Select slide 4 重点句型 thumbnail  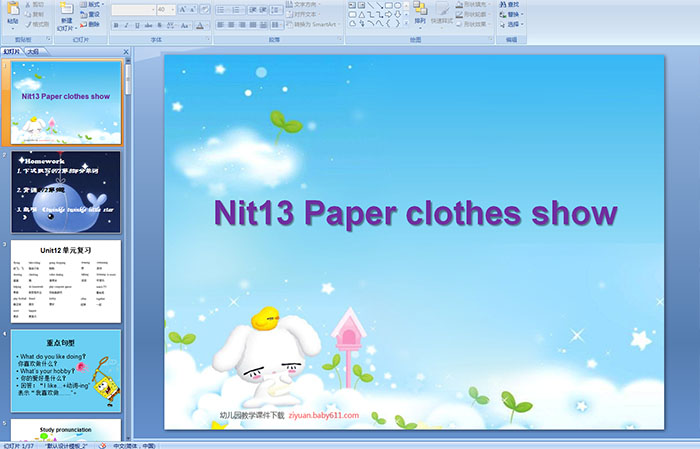point(66,371)
